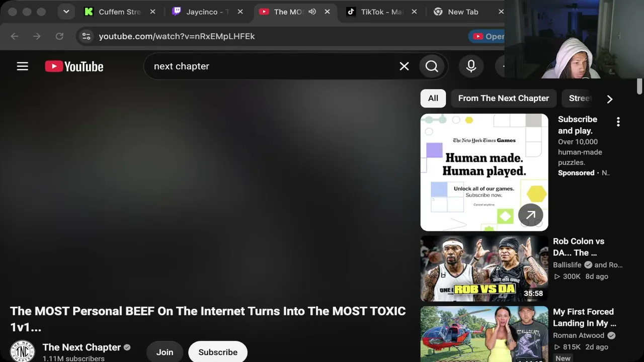
Task: Go to YouTube home via logo
Action: pos(74,66)
